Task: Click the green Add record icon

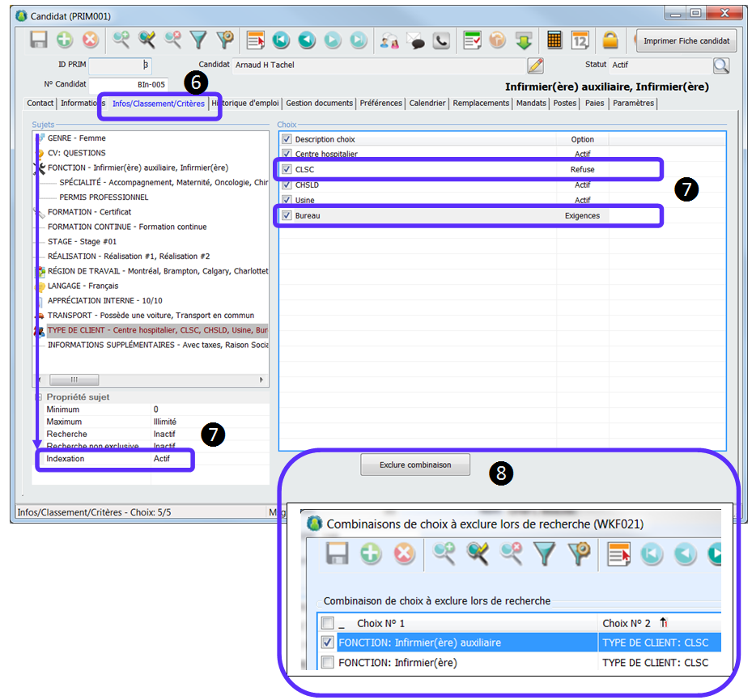Action: [65, 40]
